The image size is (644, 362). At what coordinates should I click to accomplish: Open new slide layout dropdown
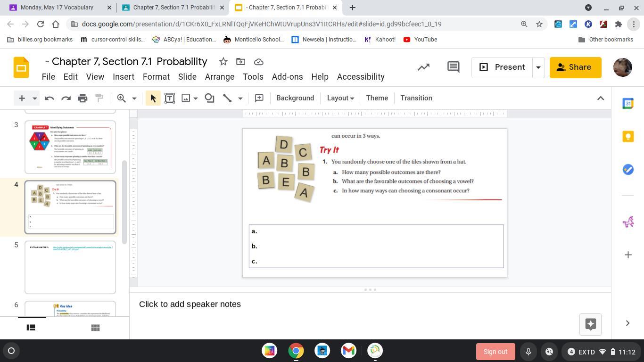[34, 98]
